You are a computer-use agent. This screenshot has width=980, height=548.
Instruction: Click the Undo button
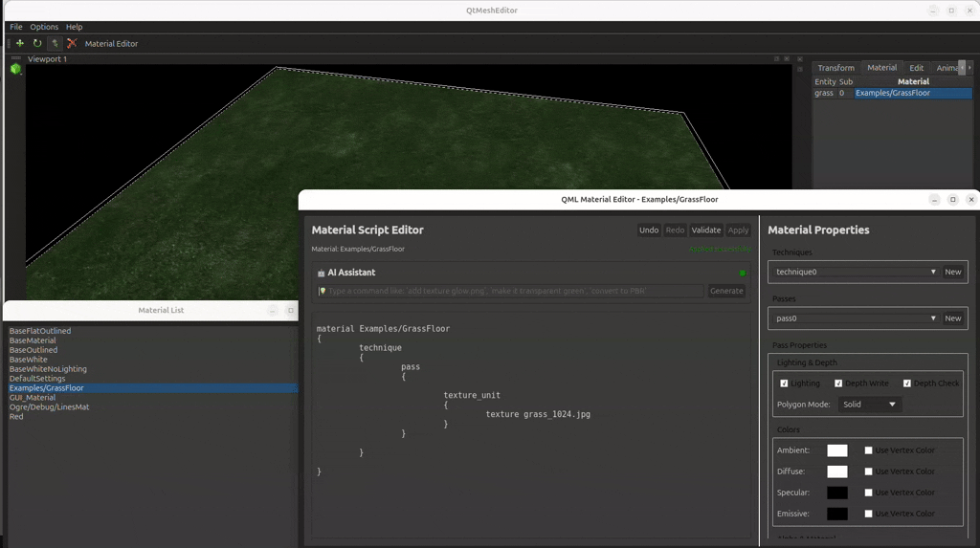(x=649, y=230)
